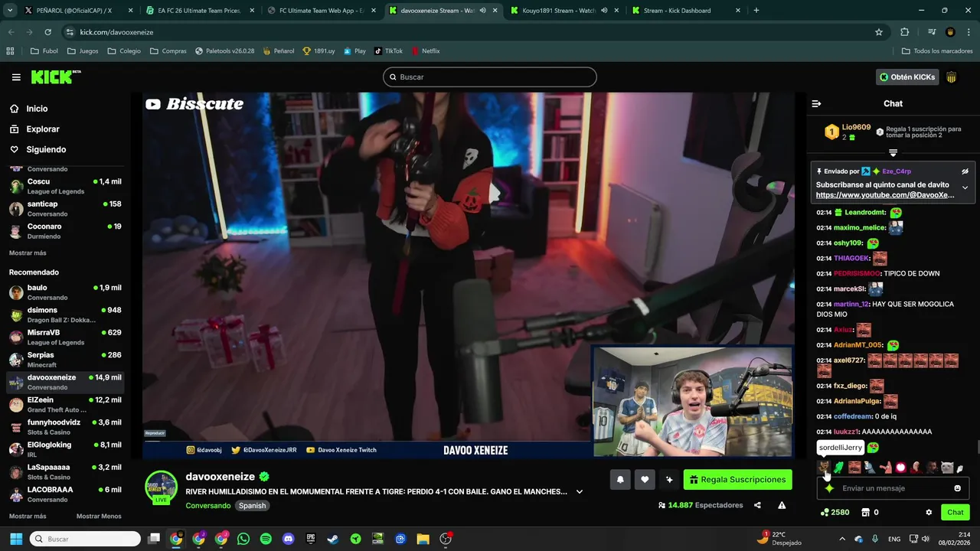Open ElZeein channel in recommended list
This screenshot has height=551, width=980.
pos(65,405)
